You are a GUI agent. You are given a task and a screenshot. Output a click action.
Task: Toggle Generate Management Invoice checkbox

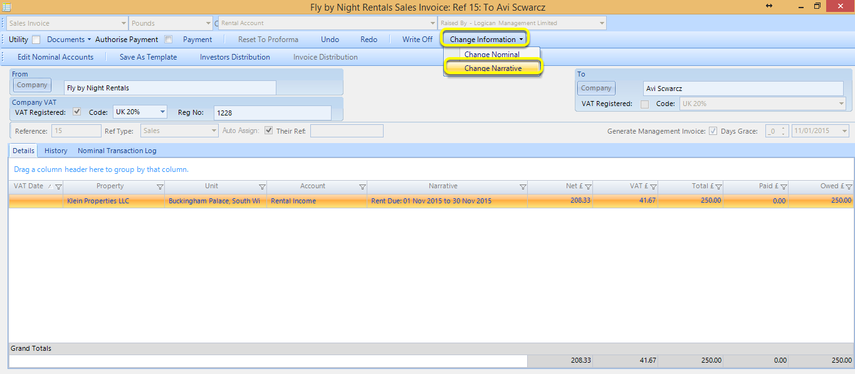(x=713, y=131)
